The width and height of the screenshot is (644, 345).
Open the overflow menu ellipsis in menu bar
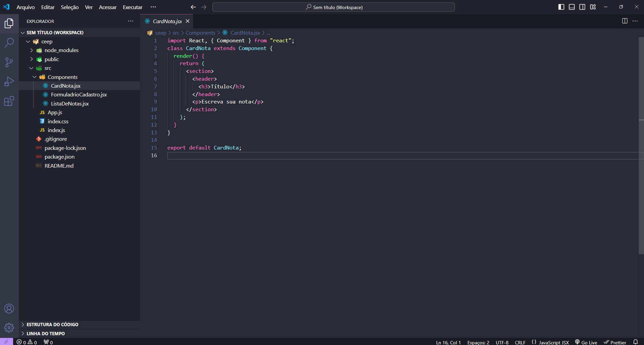153,7
